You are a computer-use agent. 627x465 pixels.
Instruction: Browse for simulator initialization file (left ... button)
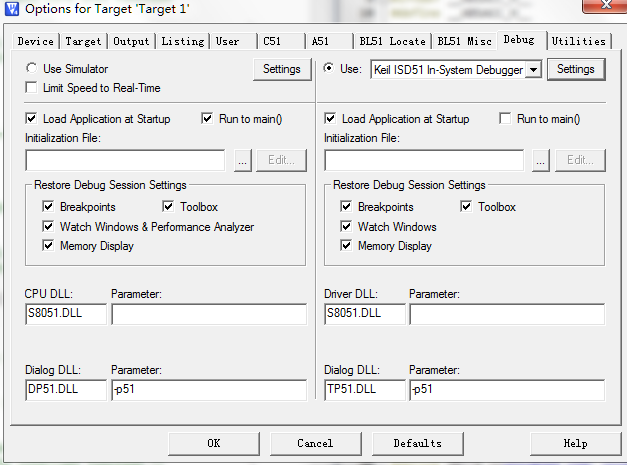click(242, 160)
